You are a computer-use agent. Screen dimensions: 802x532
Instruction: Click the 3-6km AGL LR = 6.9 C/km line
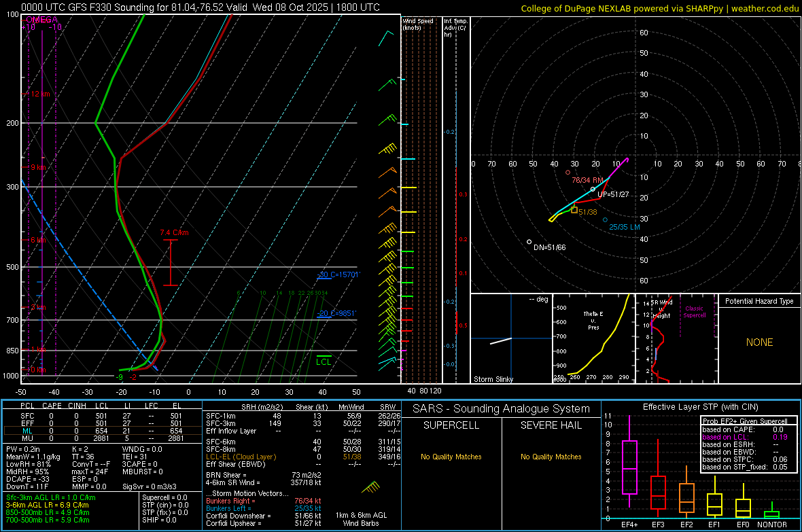click(48, 505)
